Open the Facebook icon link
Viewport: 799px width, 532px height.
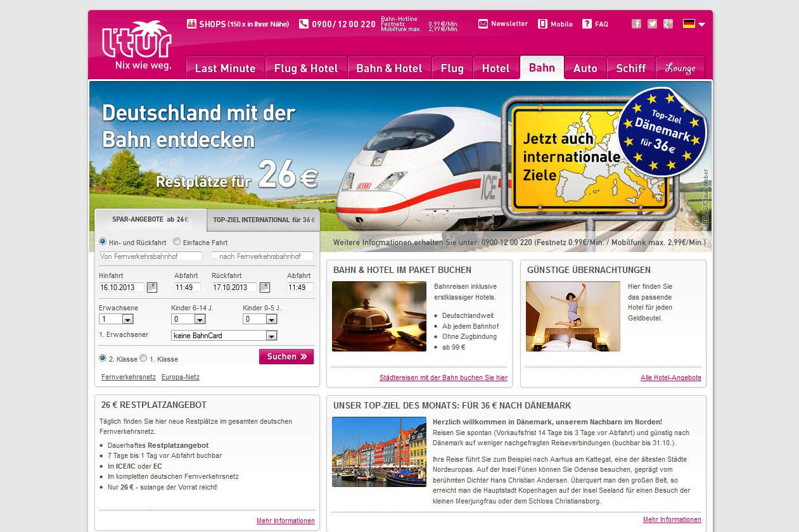click(x=636, y=24)
